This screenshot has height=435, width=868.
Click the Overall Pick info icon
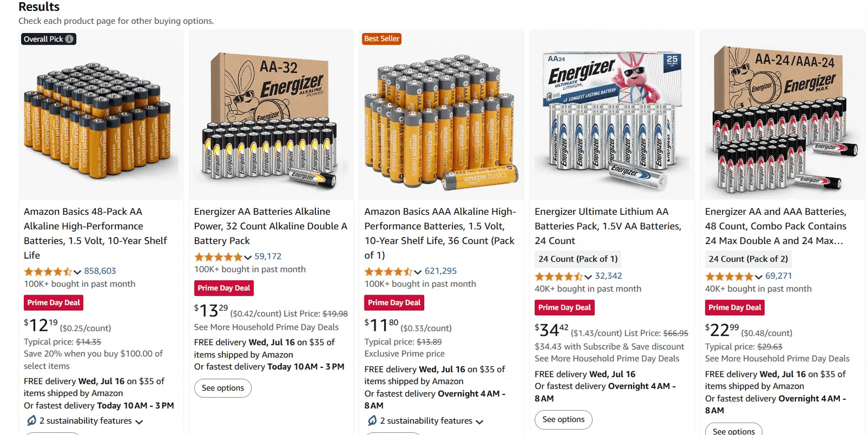pyautogui.click(x=69, y=39)
